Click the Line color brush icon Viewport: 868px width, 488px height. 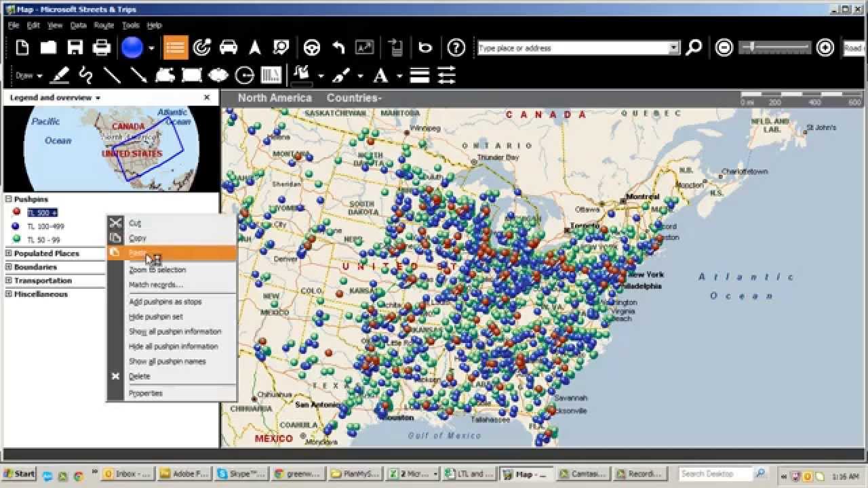341,75
